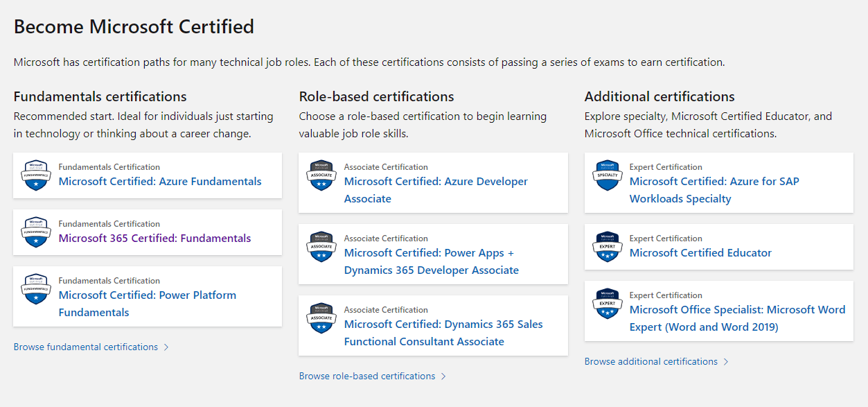Open Microsoft 365 Certified: Fundamentals link

tap(154, 239)
